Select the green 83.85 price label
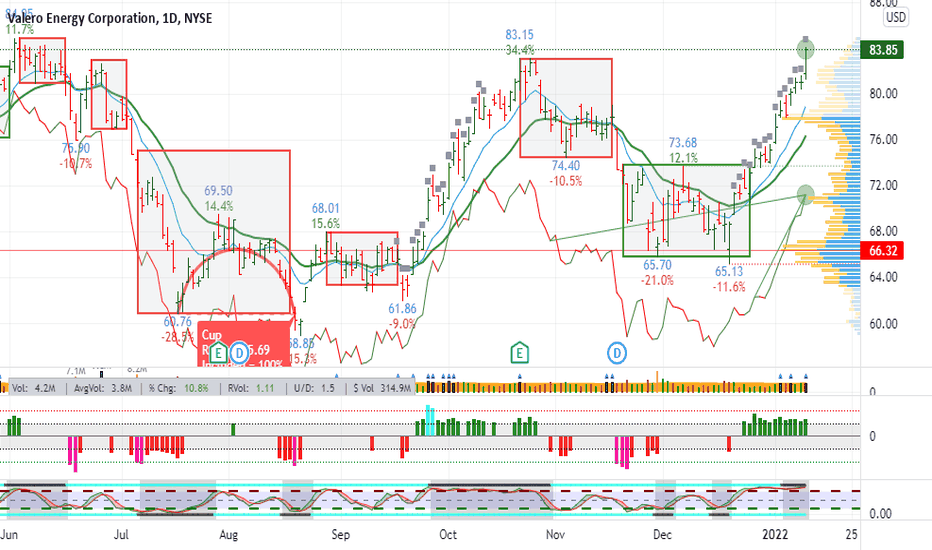The width and height of the screenshot is (932, 550). point(882,50)
